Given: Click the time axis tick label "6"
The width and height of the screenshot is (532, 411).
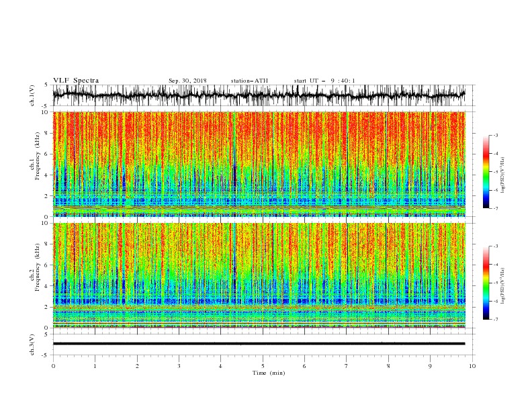Looking at the screenshot, I should [x=304, y=366].
